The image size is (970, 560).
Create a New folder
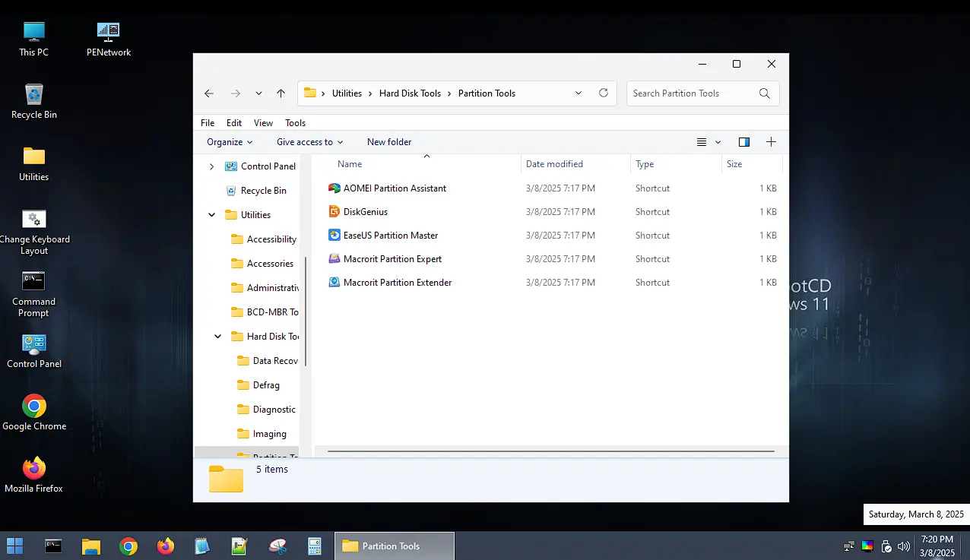coord(388,142)
